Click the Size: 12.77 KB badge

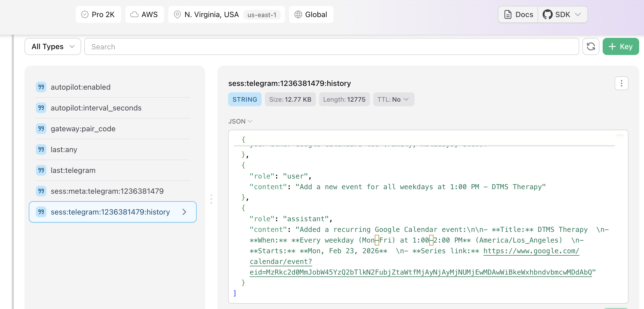290,99
